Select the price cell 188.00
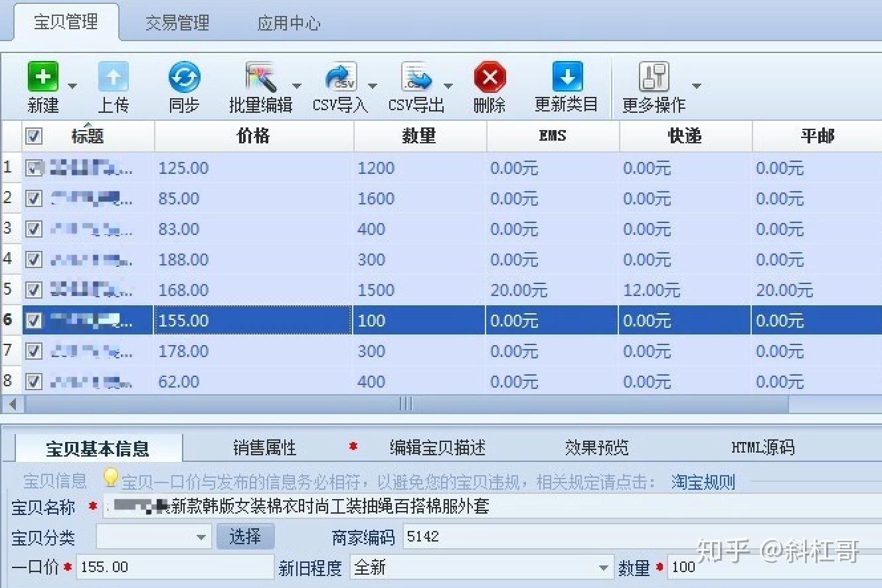The width and height of the screenshot is (882, 588). (x=254, y=259)
